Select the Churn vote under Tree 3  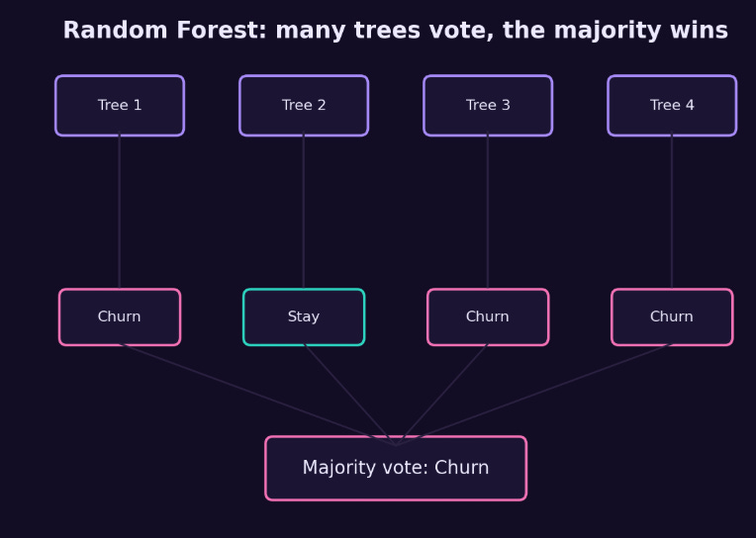[488, 317]
